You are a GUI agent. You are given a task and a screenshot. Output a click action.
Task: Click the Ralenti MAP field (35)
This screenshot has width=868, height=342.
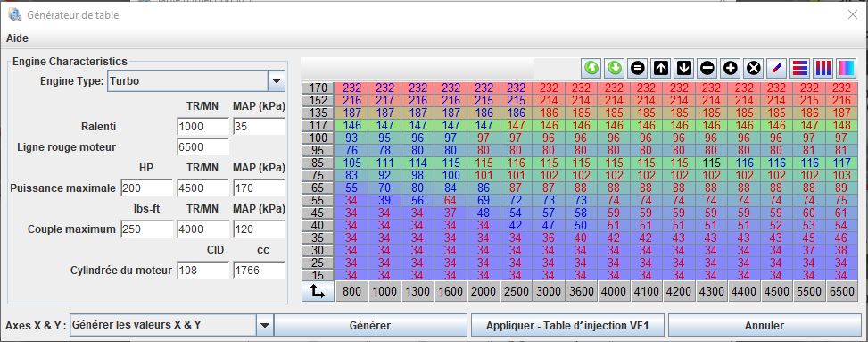pyautogui.click(x=259, y=126)
